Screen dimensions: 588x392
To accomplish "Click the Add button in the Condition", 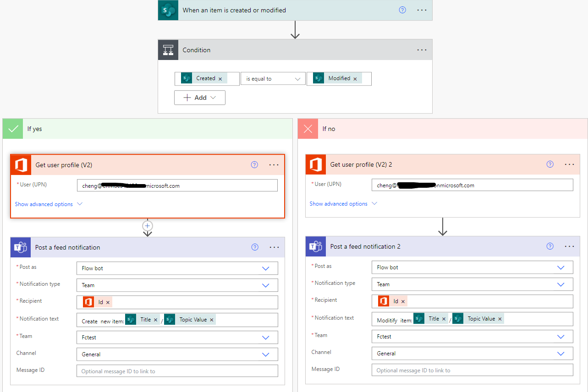I will [x=199, y=97].
